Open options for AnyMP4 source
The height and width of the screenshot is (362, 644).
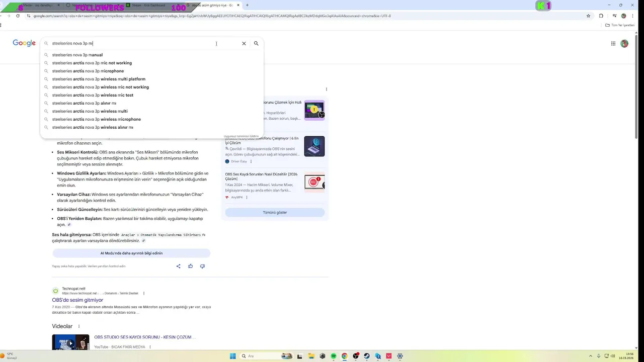click(247, 198)
